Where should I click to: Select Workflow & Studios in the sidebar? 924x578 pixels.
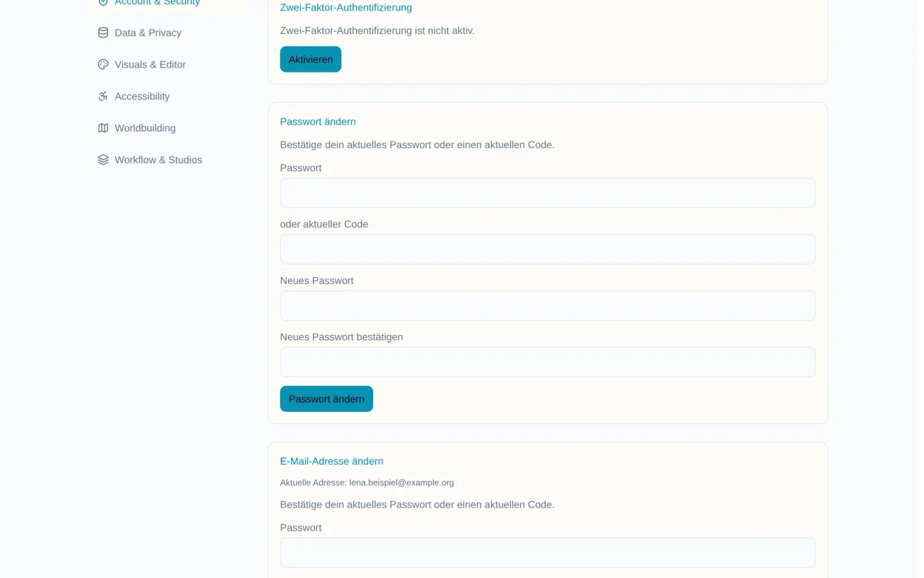point(169,160)
